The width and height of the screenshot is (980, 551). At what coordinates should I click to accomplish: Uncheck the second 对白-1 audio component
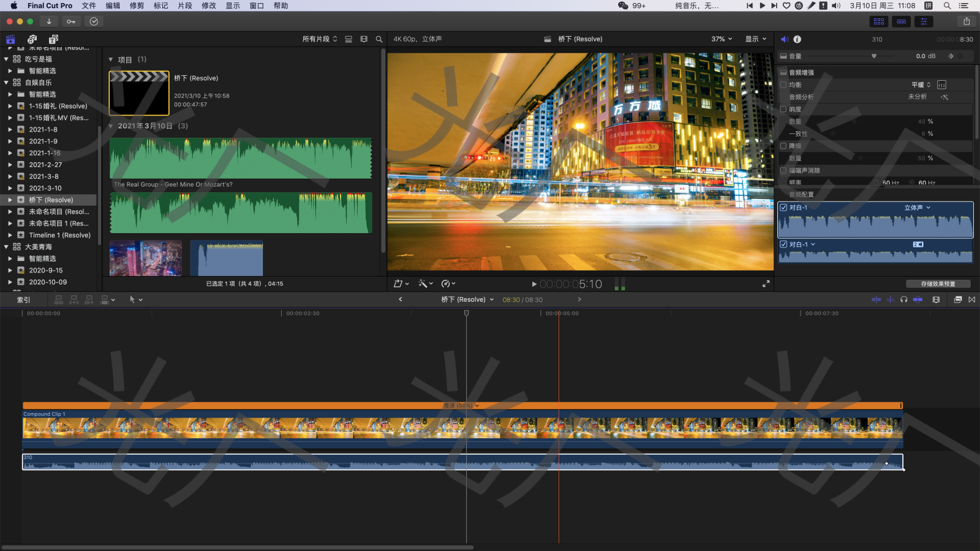point(783,244)
